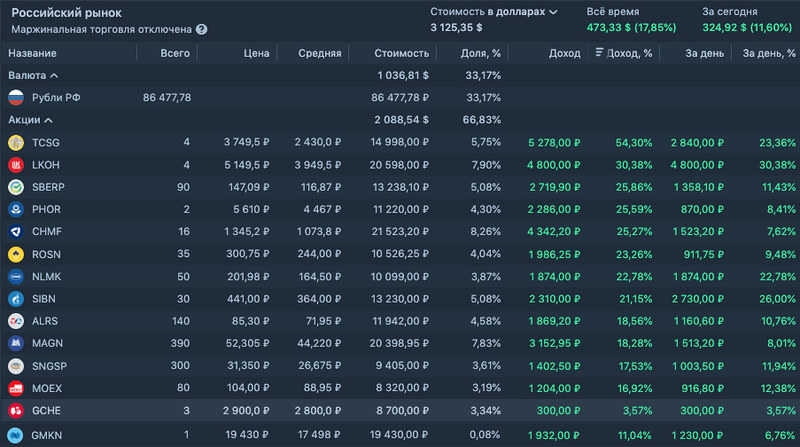This screenshot has height=447, width=800.
Task: Click the GCHE stock logo icon
Action: click(x=16, y=410)
